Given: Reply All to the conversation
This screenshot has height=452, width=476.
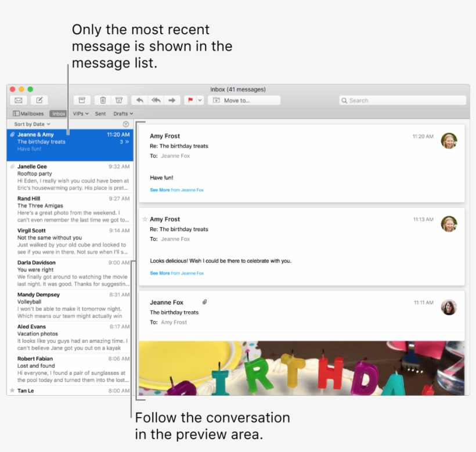Looking at the screenshot, I should click(156, 99).
